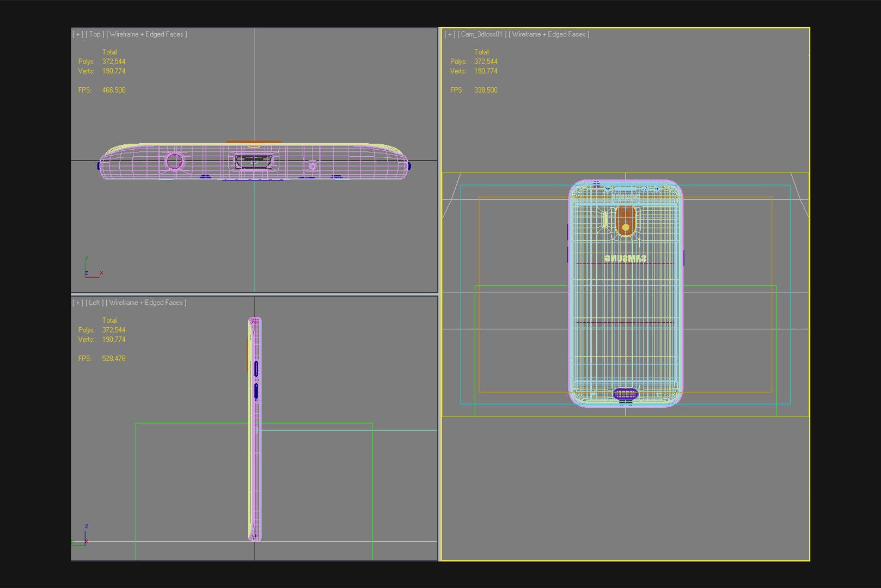Screen dimensions: 881x588
Task: Open the [+] menu in the Top viewport
Action: pyautogui.click(x=78, y=34)
